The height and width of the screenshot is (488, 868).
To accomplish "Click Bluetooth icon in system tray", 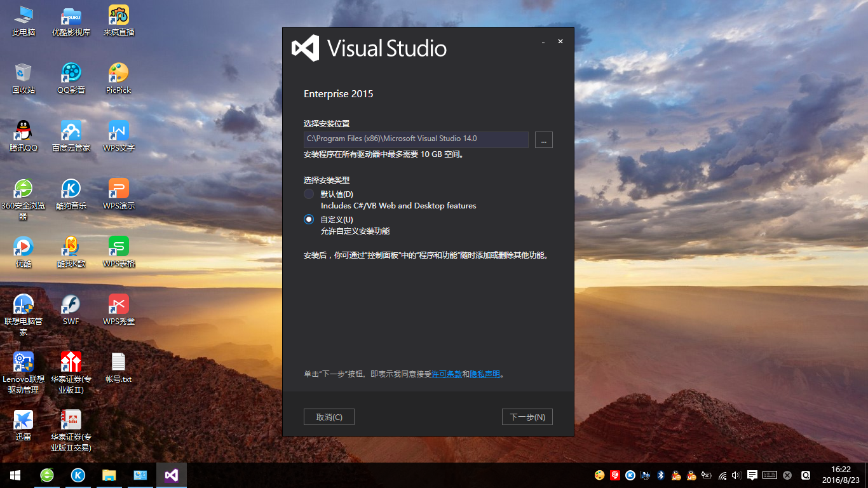I will (x=660, y=475).
